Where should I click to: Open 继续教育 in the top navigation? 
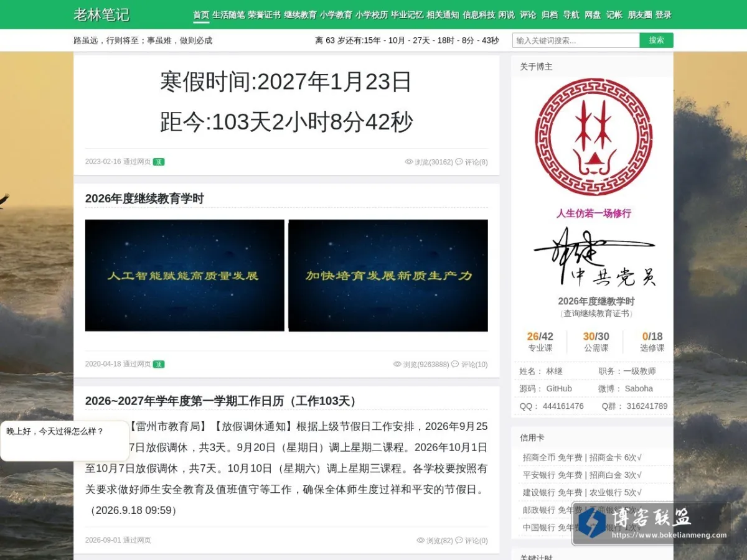[x=300, y=15]
